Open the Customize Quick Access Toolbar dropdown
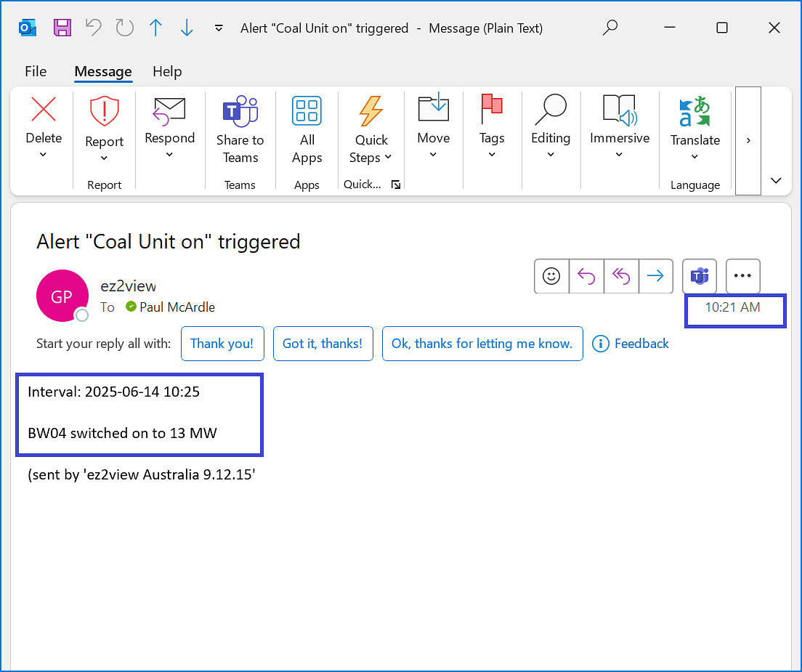Viewport: 802px width, 672px height. 219,28
